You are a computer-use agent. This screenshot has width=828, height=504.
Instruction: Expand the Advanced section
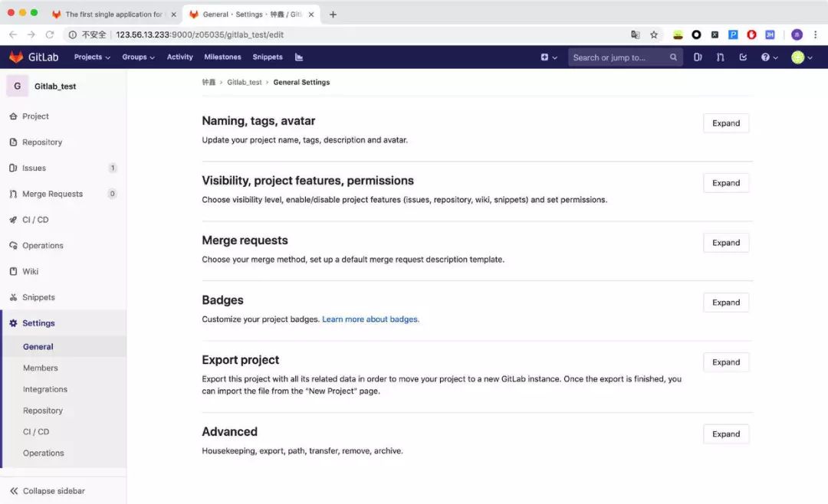(x=726, y=434)
